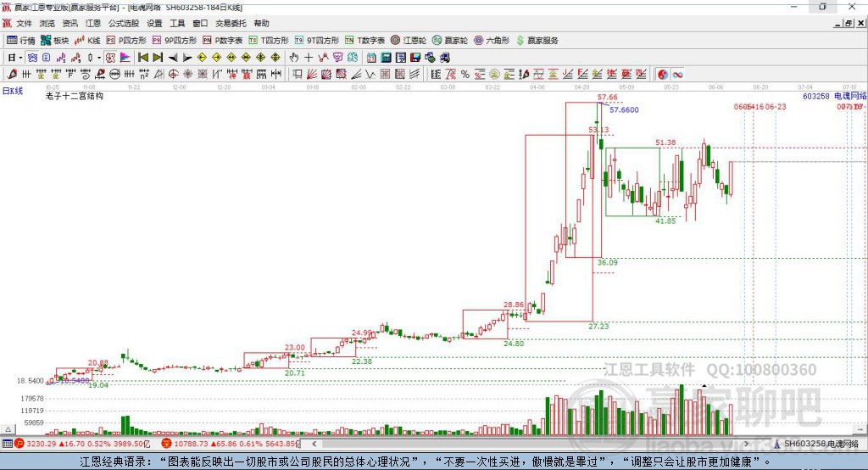Viewport: 868px width, 470px height.
Task: Open the P数字表 number table
Action: 223,41
